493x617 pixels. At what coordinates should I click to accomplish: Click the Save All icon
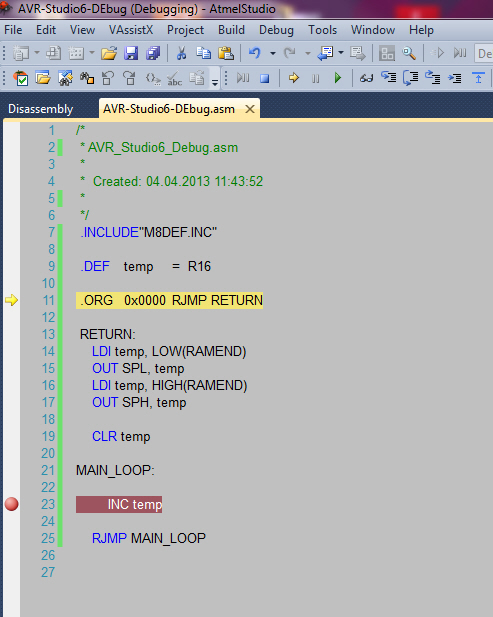[153, 53]
